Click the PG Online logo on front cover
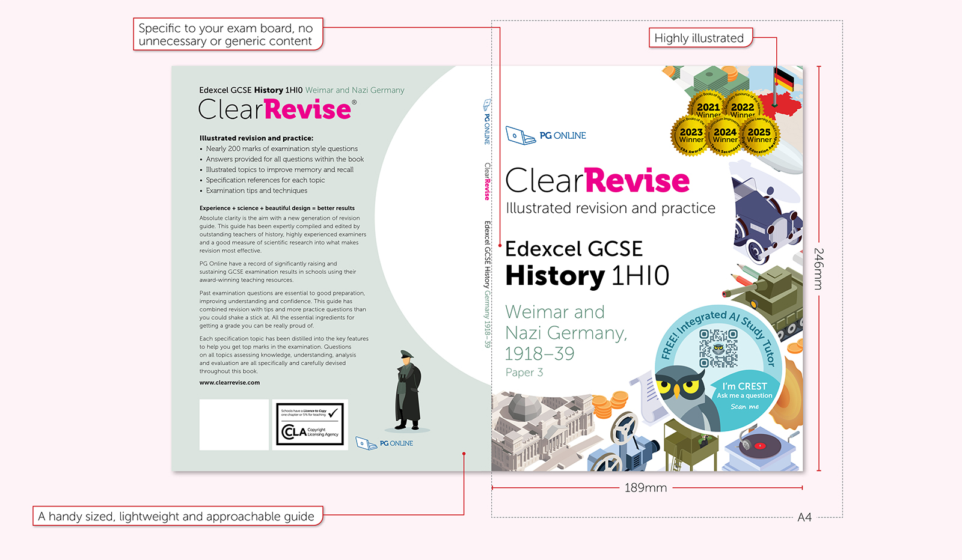Screen dimensions: 962x560 point(545,136)
